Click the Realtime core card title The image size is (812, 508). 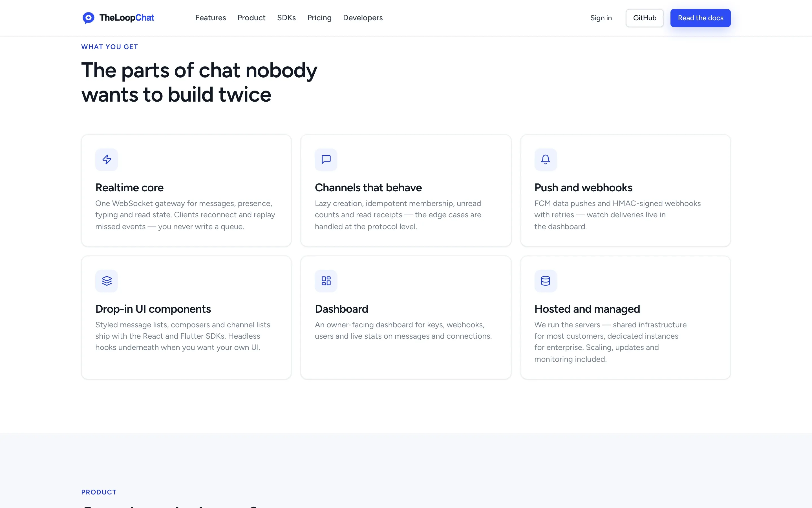pos(129,187)
